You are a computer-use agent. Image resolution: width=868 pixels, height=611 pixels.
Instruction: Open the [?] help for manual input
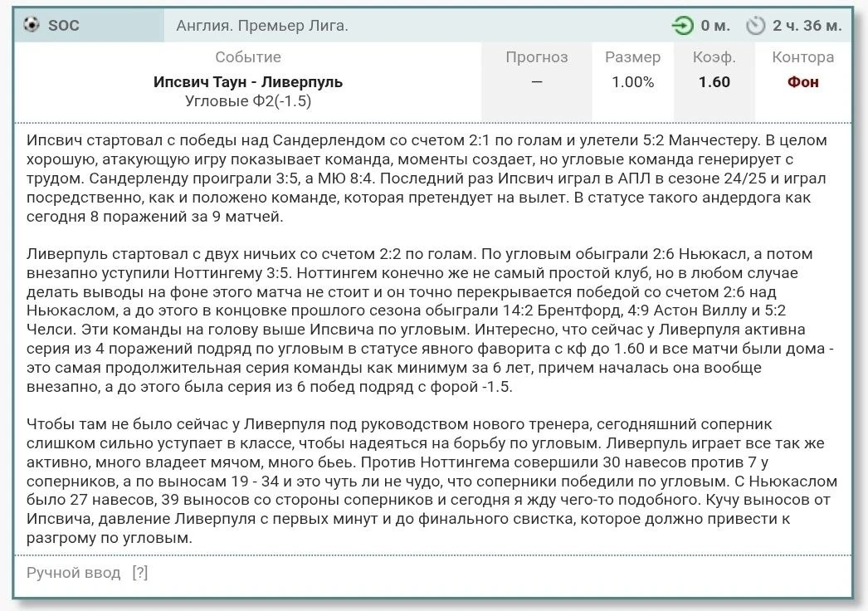(140, 572)
